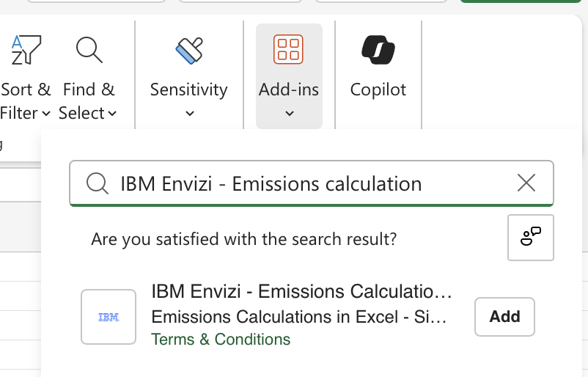Click the Sort & Filter funnel icon
588x377 pixels.
[x=26, y=50]
